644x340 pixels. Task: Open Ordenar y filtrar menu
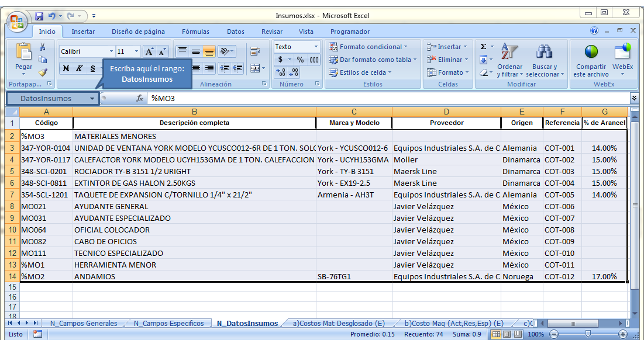[x=509, y=60]
